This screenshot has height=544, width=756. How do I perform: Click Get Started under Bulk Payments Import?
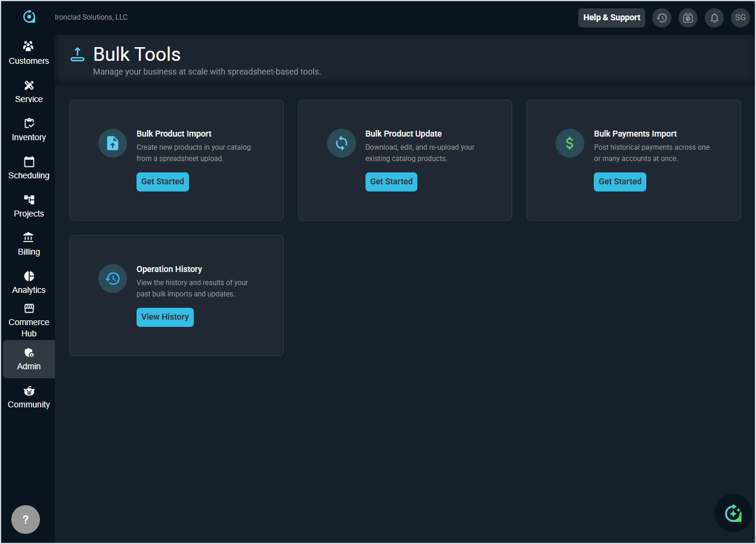tap(619, 182)
